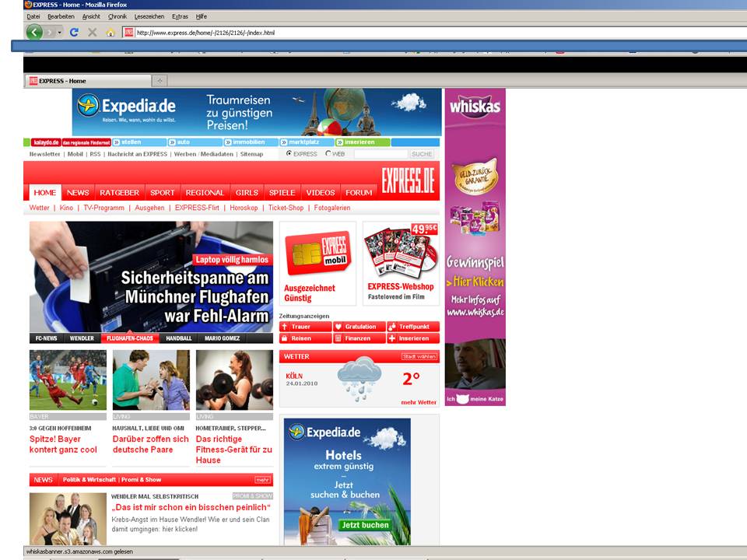Click the Finanzen calculator icon button
Screen dimensions: 747x560
pos(359,338)
